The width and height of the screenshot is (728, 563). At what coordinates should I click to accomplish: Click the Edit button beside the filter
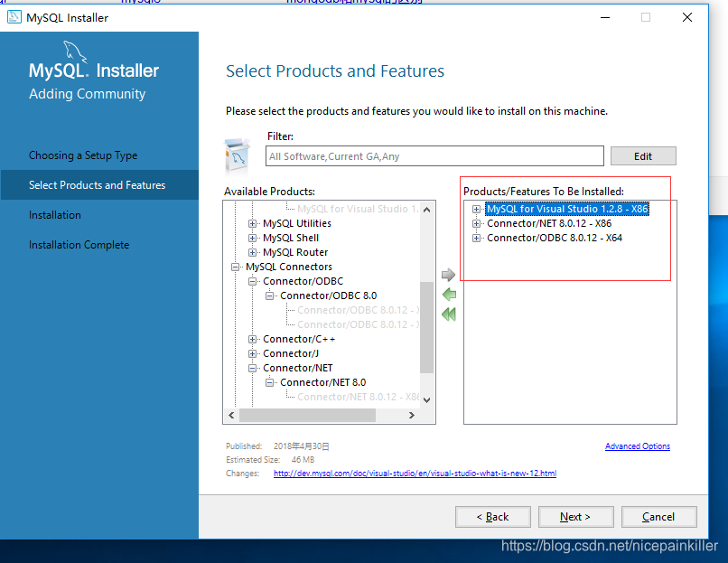pos(643,155)
